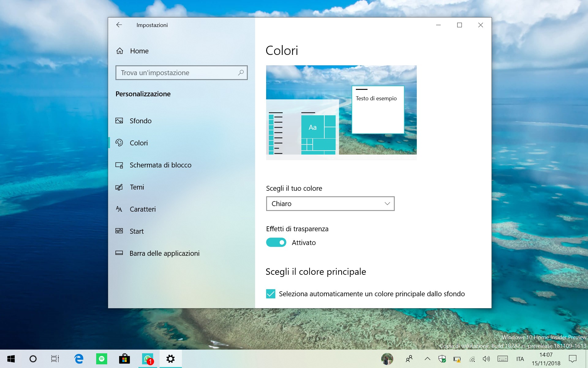Open Microsoft Store from the taskbar
The height and width of the screenshot is (368, 588).
tap(125, 359)
